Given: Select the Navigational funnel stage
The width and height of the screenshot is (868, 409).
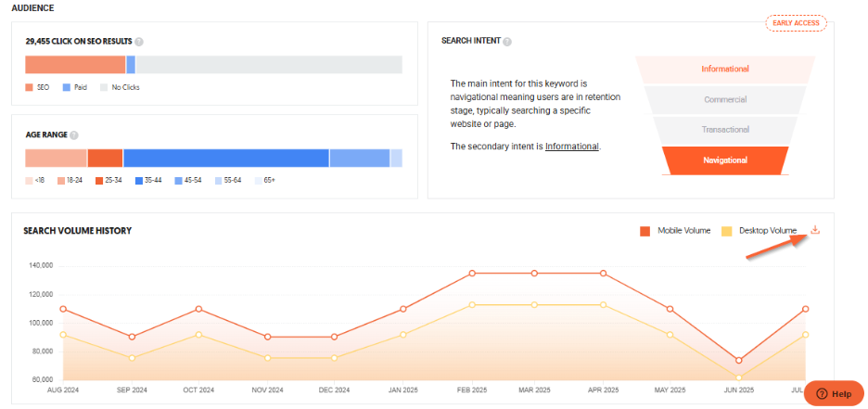Looking at the screenshot, I should click(x=725, y=160).
